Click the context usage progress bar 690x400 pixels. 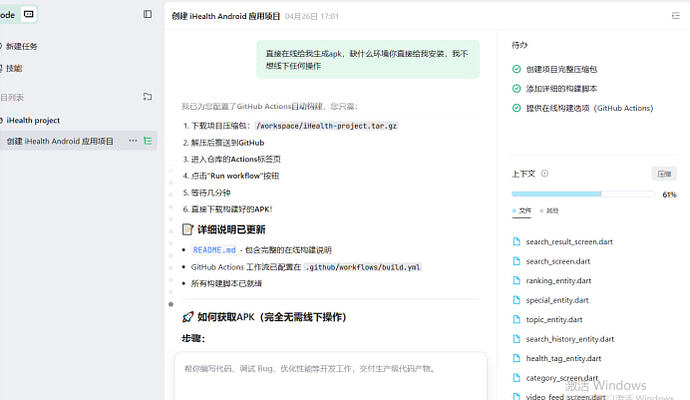tap(583, 194)
